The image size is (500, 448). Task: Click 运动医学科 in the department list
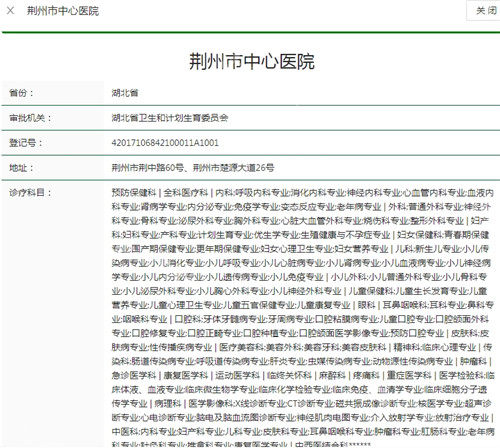237,375
